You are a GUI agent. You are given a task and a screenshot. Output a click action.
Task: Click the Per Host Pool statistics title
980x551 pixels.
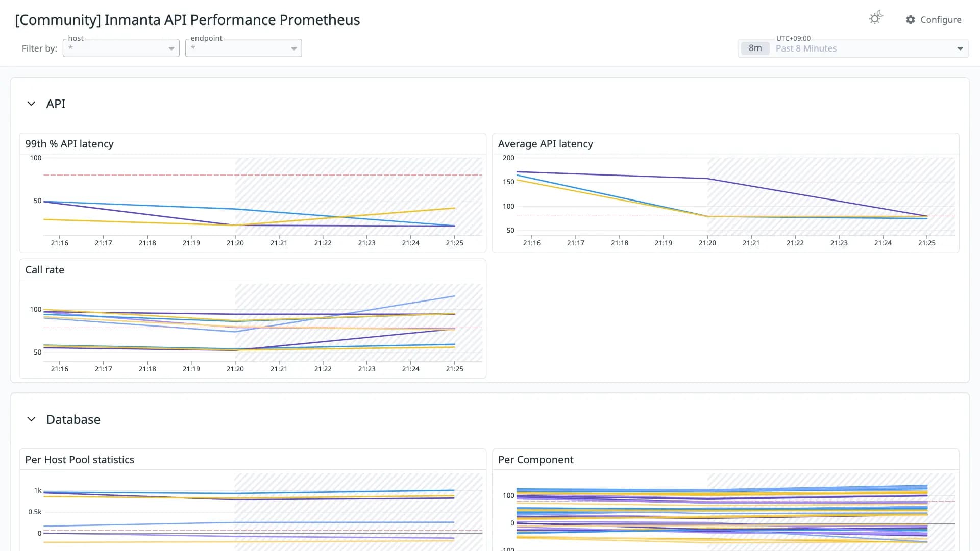[x=80, y=460]
